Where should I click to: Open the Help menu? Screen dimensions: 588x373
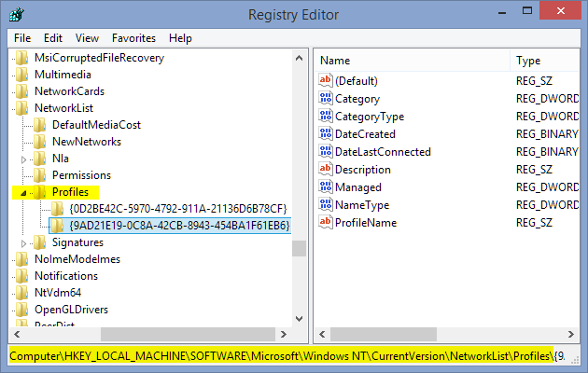point(180,38)
